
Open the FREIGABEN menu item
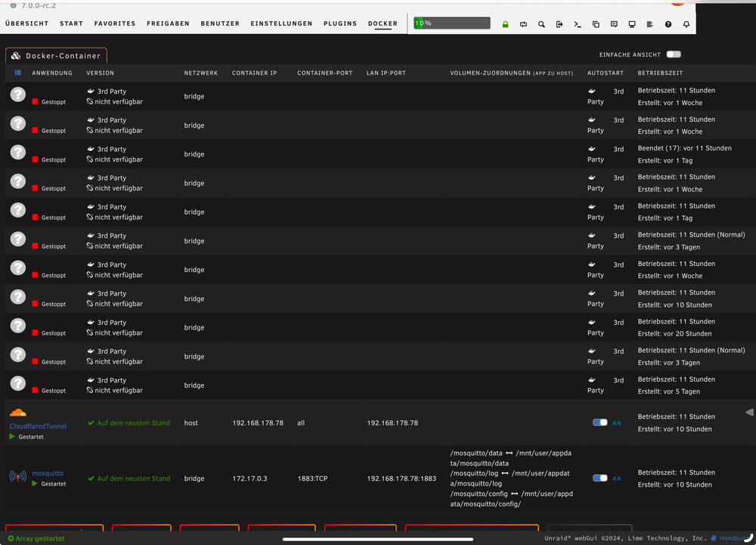click(x=169, y=23)
